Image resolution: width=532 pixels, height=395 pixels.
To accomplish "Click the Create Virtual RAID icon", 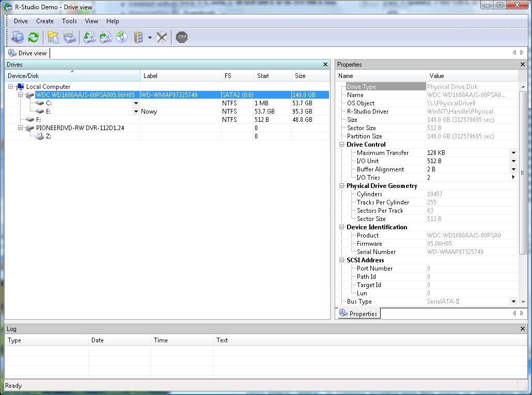I will pyautogui.click(x=138, y=37).
